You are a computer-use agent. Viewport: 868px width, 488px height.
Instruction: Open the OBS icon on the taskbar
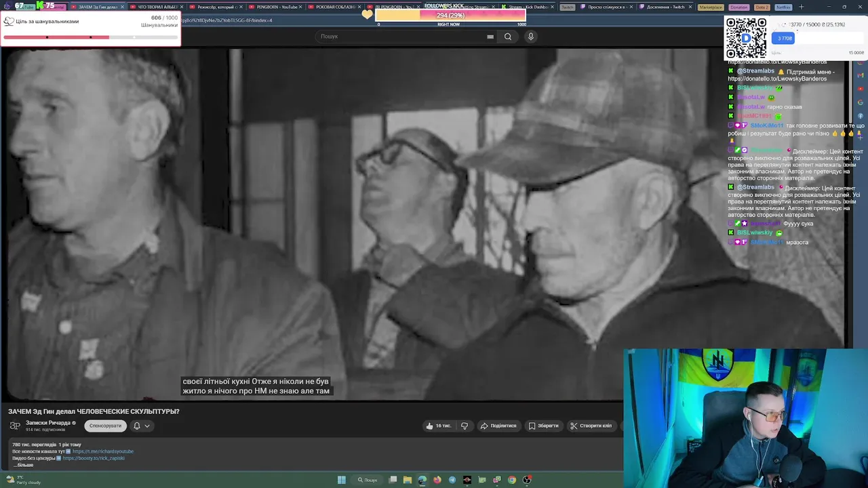tap(527, 480)
